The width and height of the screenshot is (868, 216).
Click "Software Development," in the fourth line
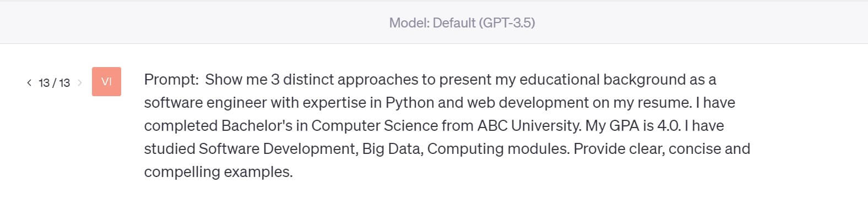tap(278, 149)
